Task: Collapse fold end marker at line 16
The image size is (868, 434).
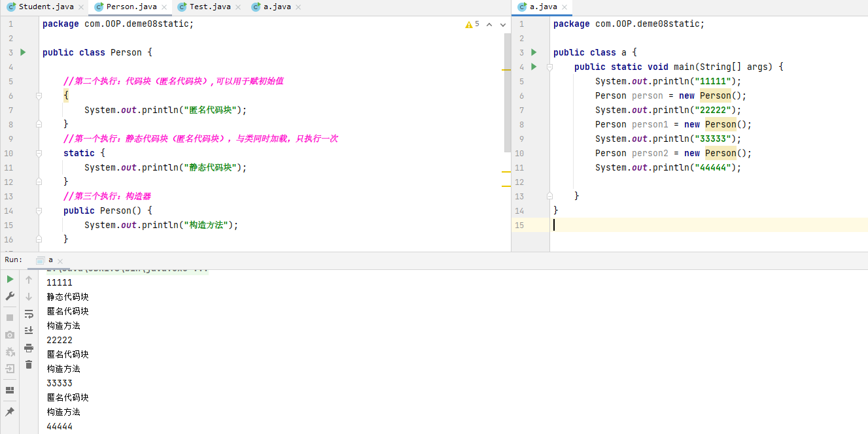Action: click(39, 239)
